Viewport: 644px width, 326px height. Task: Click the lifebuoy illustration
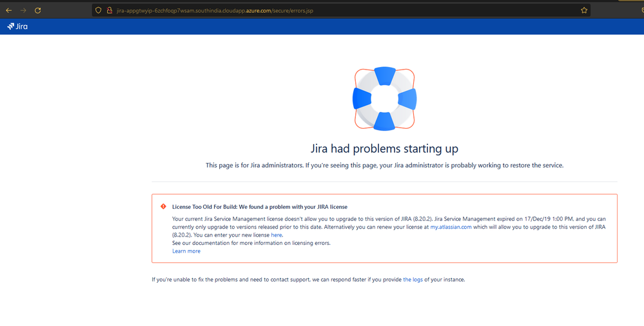click(x=384, y=99)
